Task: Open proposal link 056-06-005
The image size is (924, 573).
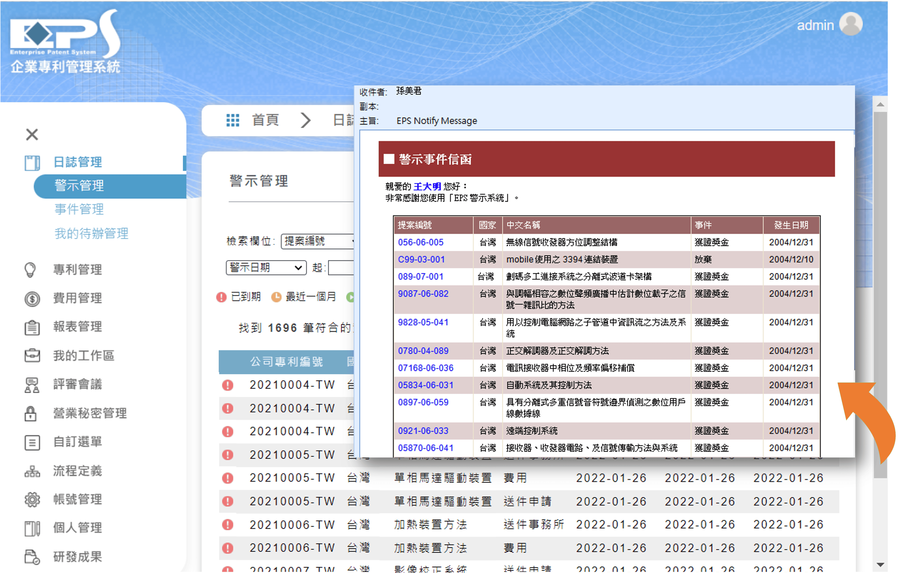Action: [420, 242]
